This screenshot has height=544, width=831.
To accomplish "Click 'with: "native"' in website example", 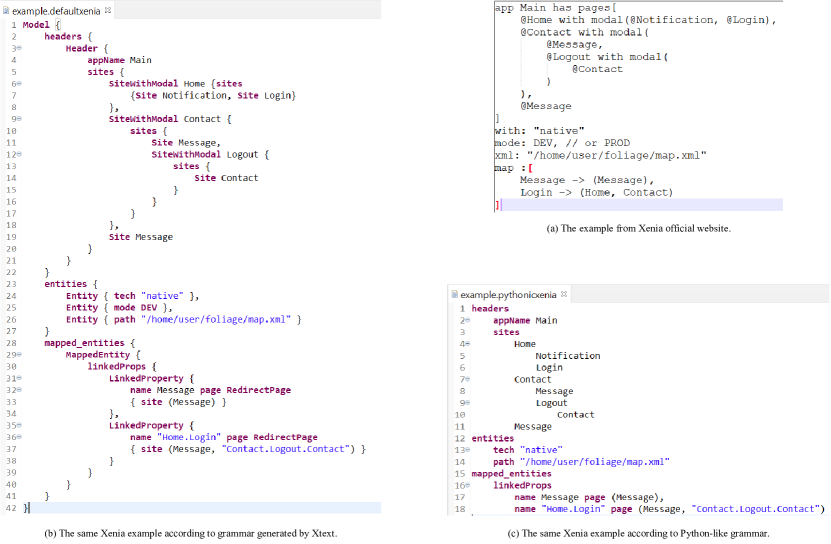I will coord(540,130).
